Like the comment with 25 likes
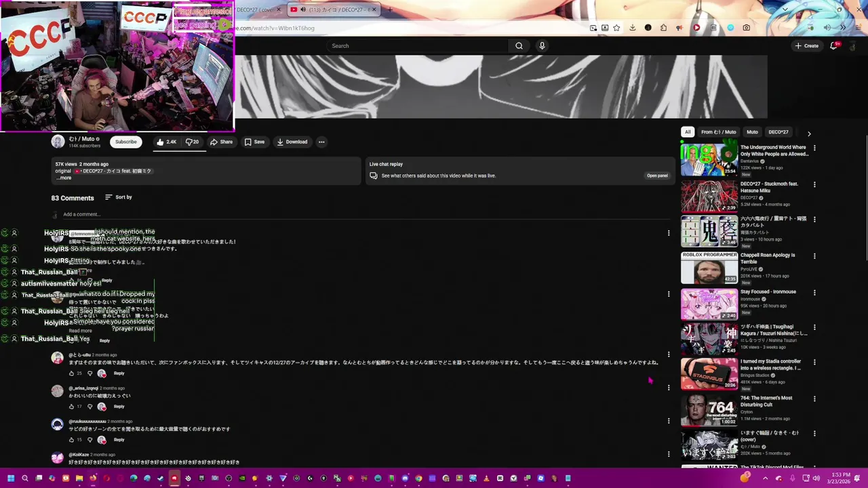868x488 pixels. [x=71, y=373]
